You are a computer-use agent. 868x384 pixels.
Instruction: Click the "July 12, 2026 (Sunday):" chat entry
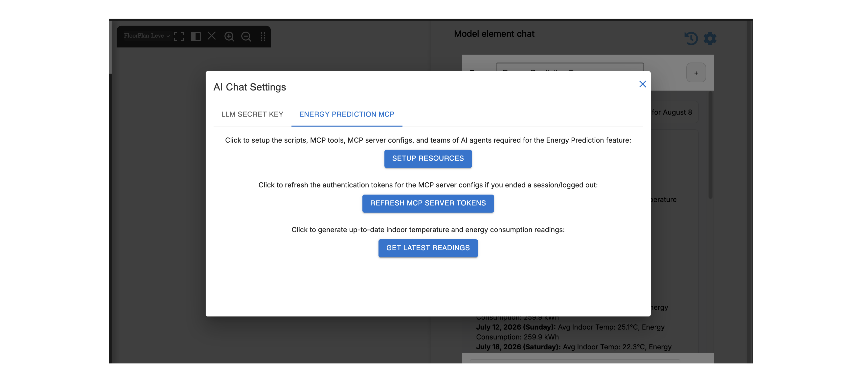516,327
